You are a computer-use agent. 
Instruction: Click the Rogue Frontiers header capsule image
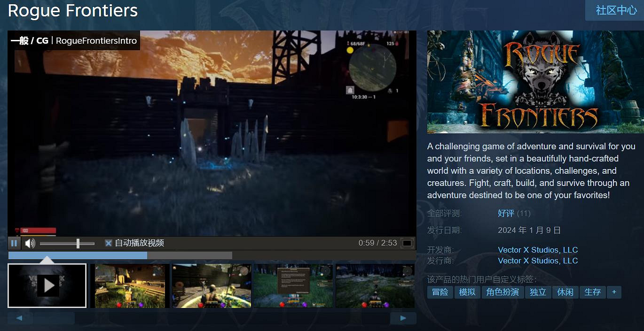point(533,82)
